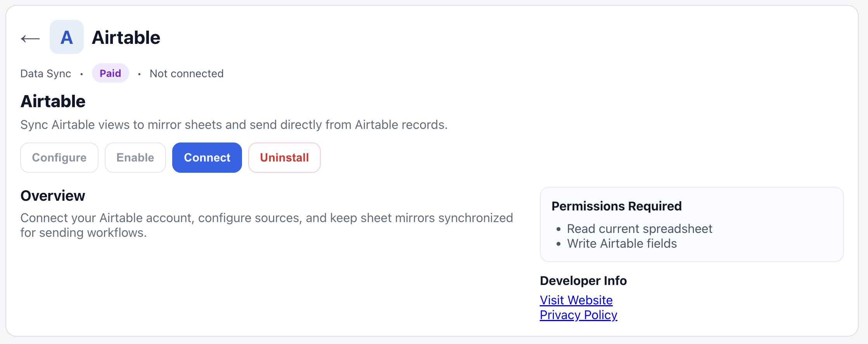Open the Visit Website link

click(x=576, y=300)
